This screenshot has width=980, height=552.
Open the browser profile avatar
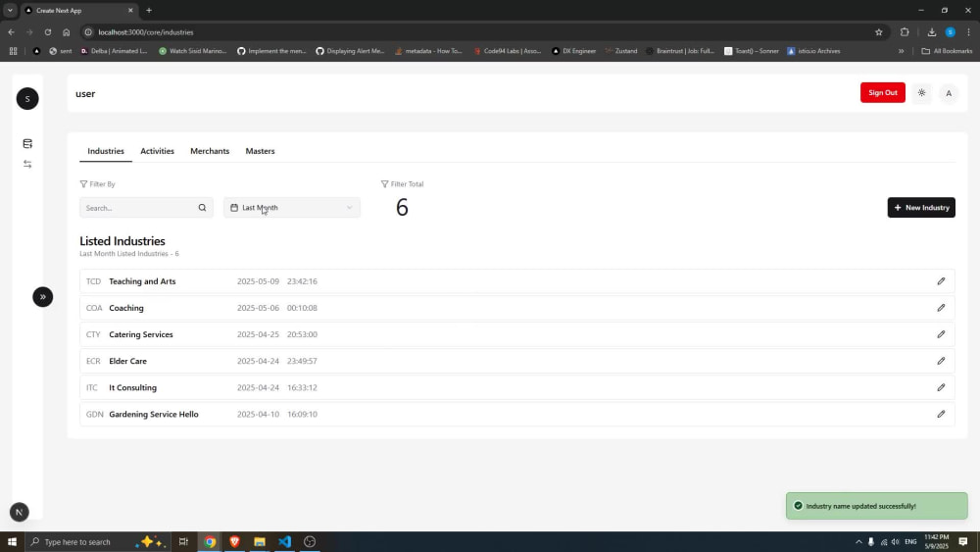(x=950, y=32)
